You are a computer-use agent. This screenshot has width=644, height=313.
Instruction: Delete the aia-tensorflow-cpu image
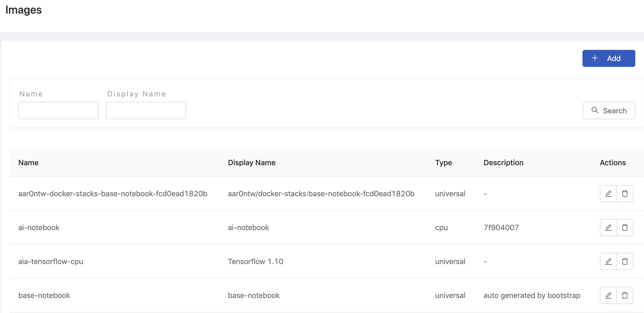pos(625,261)
